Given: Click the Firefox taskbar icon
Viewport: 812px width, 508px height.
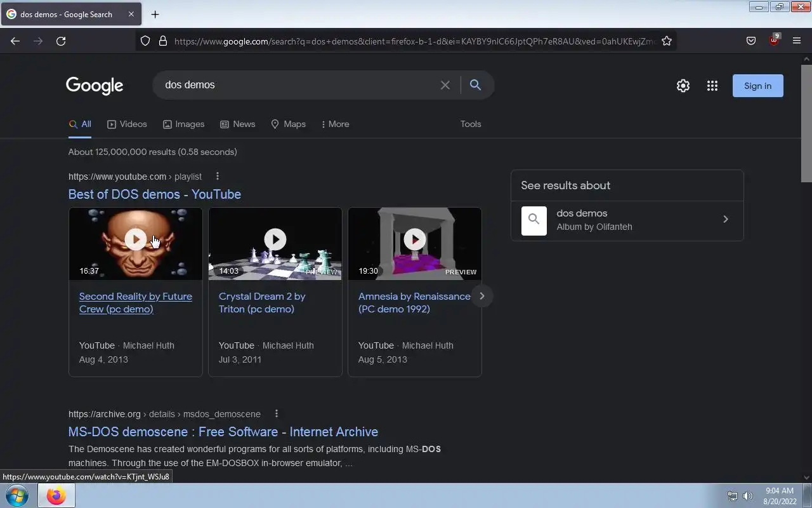Looking at the screenshot, I should pos(56,496).
